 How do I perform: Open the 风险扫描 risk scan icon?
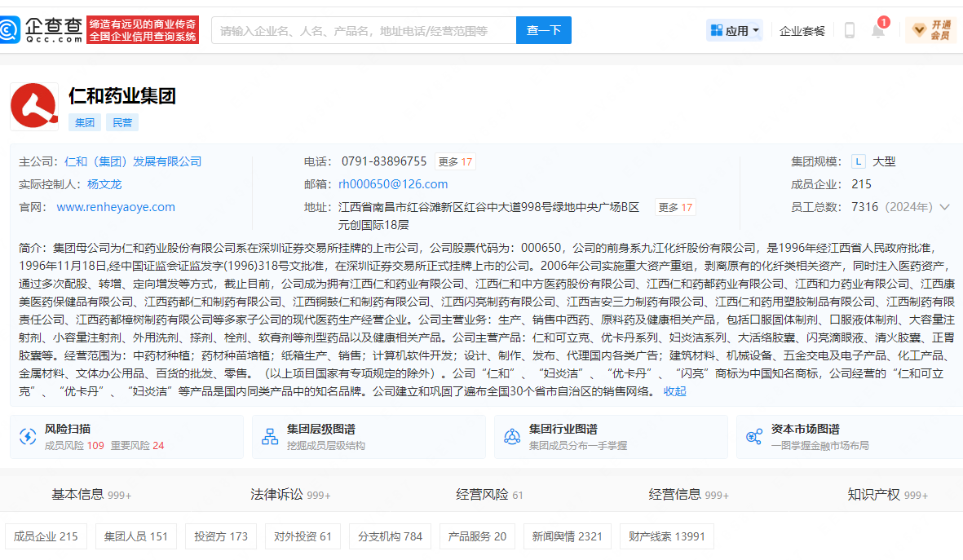coord(29,437)
